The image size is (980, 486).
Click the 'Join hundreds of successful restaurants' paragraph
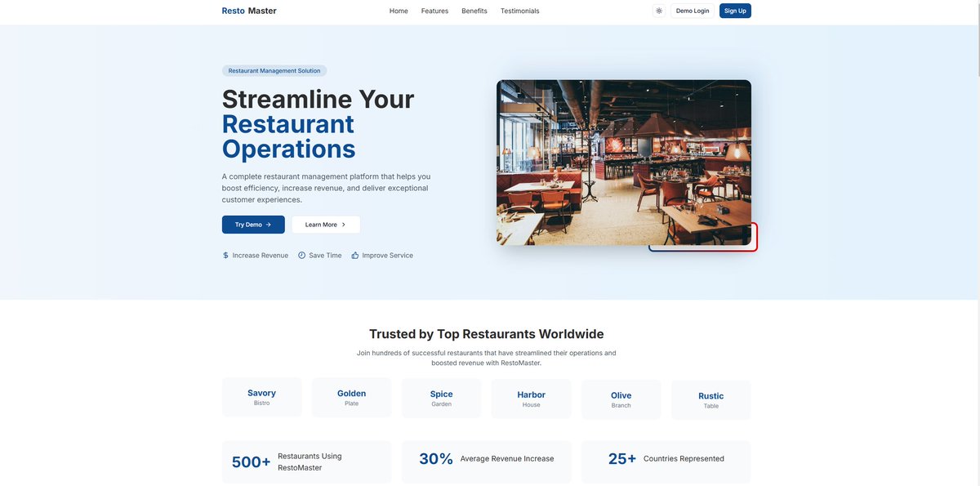[487, 358]
